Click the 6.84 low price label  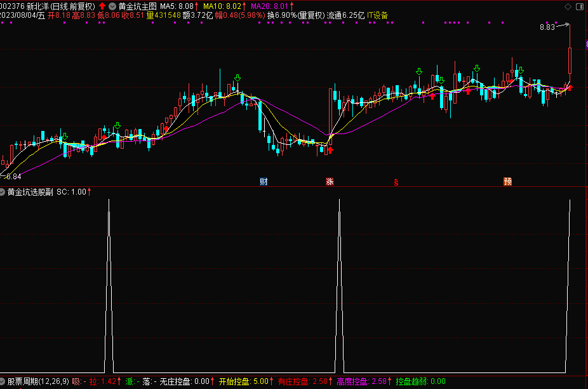[13, 177]
